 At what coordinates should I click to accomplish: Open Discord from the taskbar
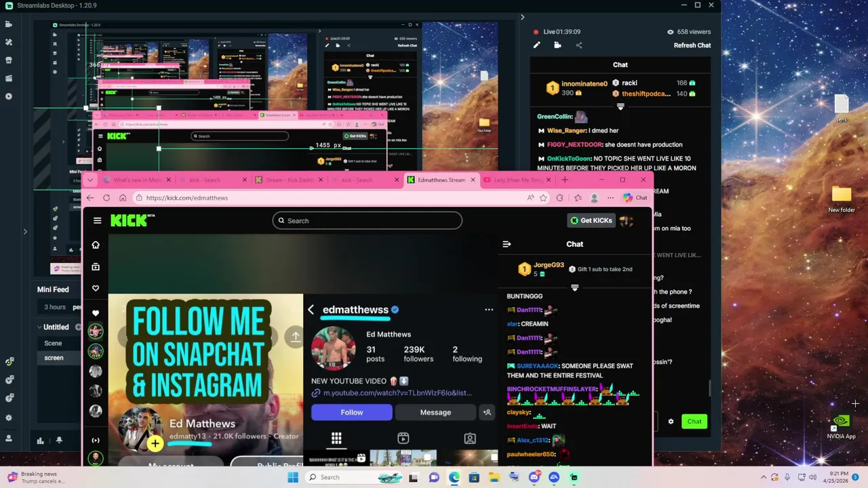[x=534, y=477]
